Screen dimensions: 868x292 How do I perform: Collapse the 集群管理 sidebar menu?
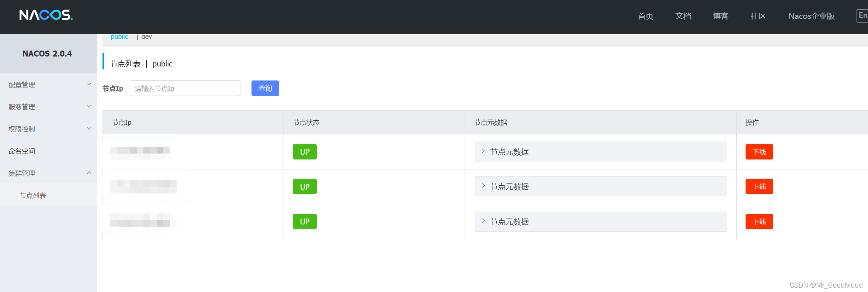48,173
